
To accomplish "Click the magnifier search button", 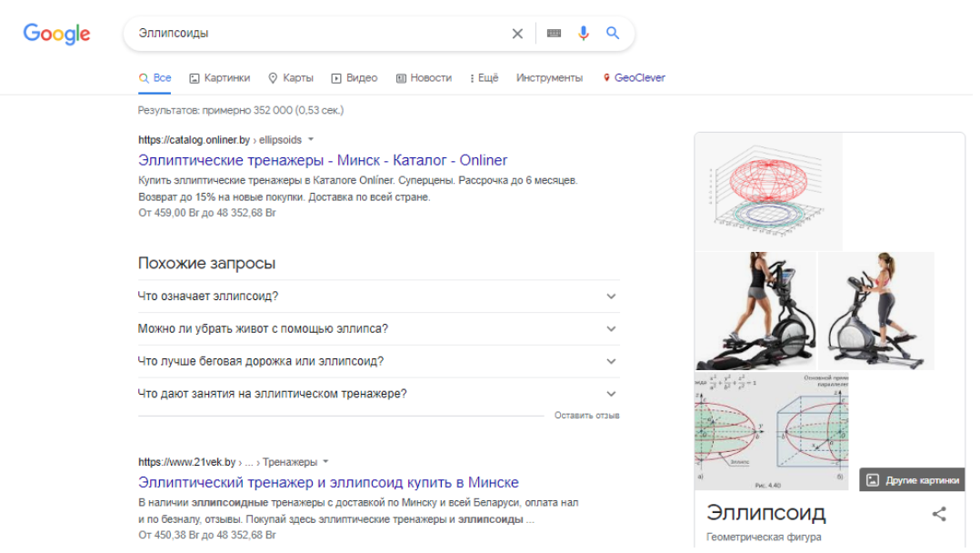I will 613,33.
